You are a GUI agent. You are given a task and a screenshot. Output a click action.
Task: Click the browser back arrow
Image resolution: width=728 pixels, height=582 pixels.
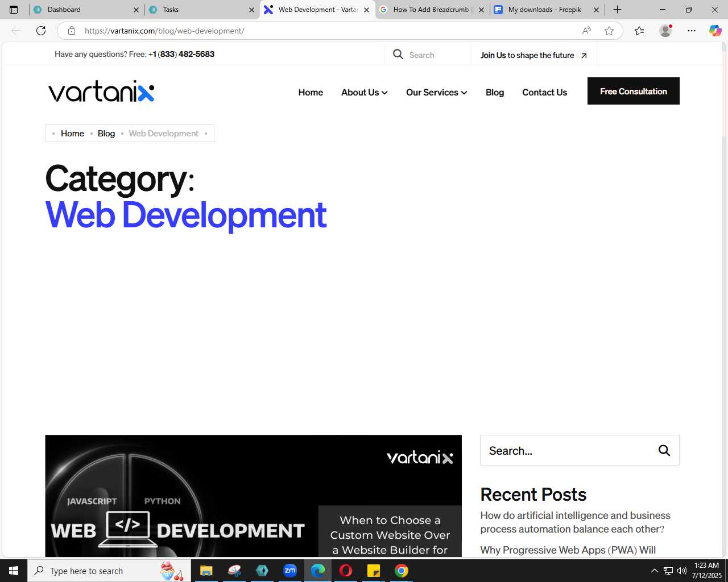point(16,31)
